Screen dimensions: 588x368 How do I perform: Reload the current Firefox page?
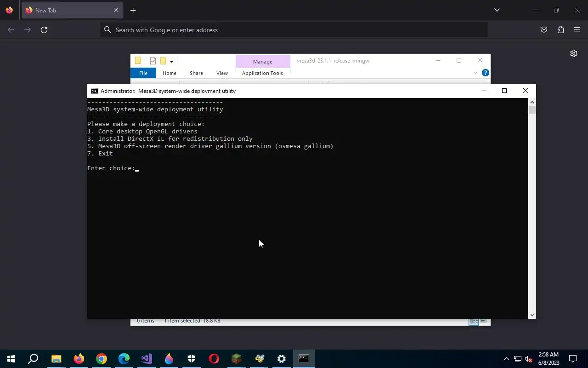44,29
